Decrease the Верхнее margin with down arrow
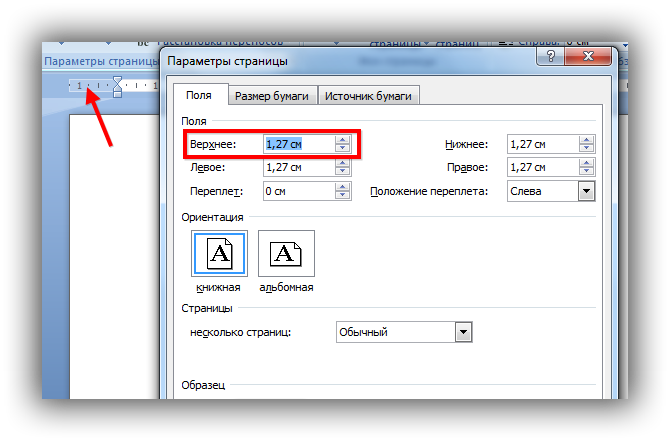The width and height of the screenshot is (670, 441). 343,149
